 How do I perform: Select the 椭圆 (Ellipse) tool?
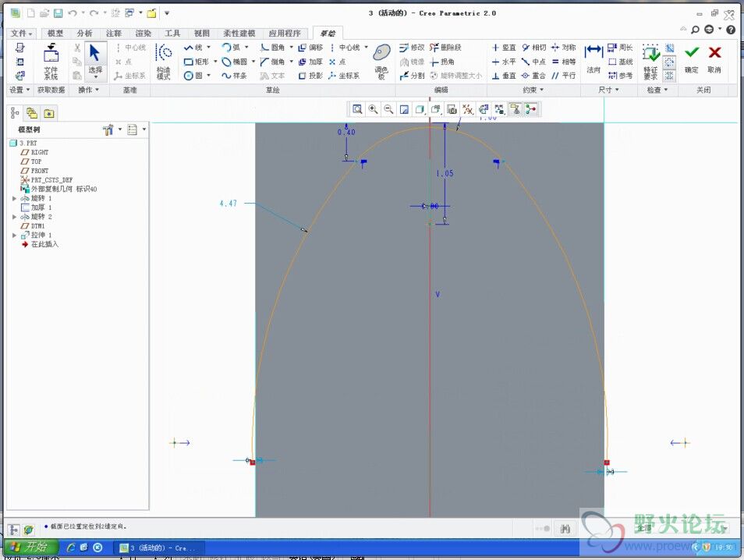coord(235,62)
